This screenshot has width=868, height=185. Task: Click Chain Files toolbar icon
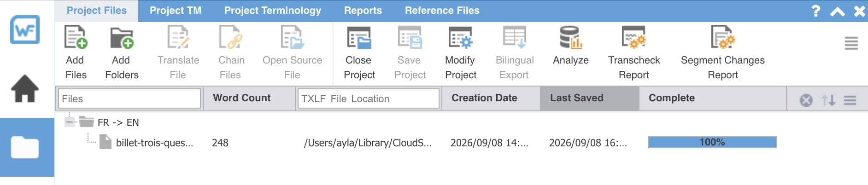(230, 38)
